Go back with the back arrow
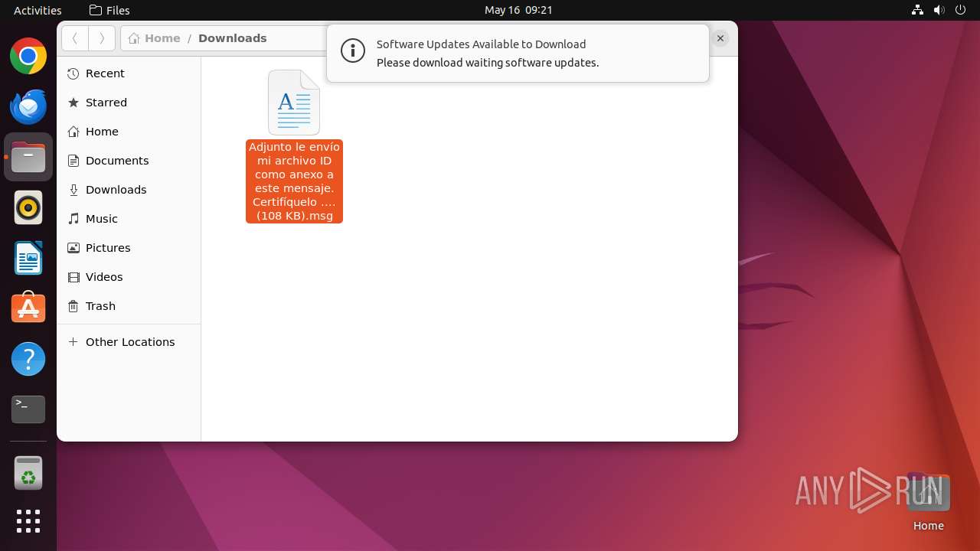 tap(75, 38)
